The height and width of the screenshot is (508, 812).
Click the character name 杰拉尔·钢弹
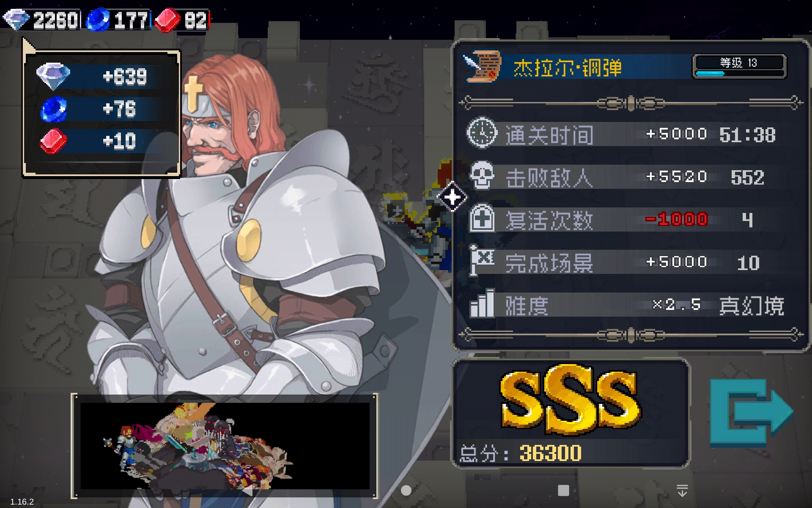coord(567,68)
